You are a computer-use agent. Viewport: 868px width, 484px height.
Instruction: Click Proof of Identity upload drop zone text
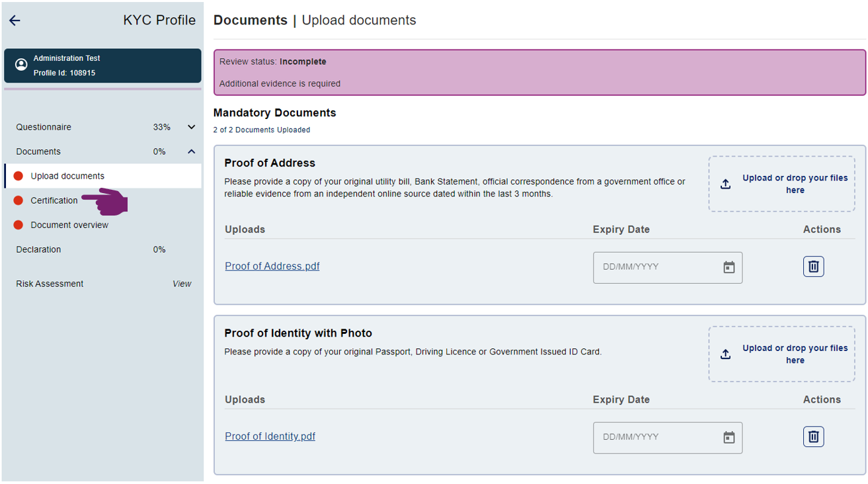pyautogui.click(x=795, y=354)
